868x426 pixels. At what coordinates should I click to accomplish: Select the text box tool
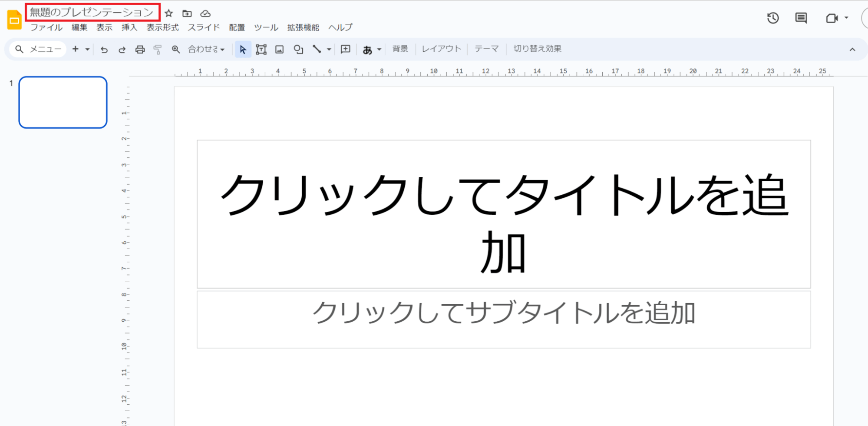[261, 50]
